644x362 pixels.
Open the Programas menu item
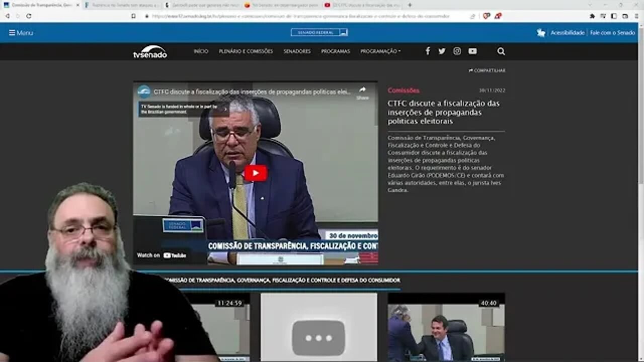click(336, 51)
